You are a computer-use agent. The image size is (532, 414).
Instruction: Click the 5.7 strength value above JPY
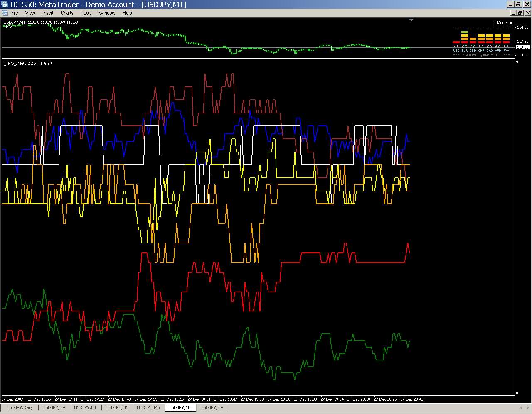(506, 47)
